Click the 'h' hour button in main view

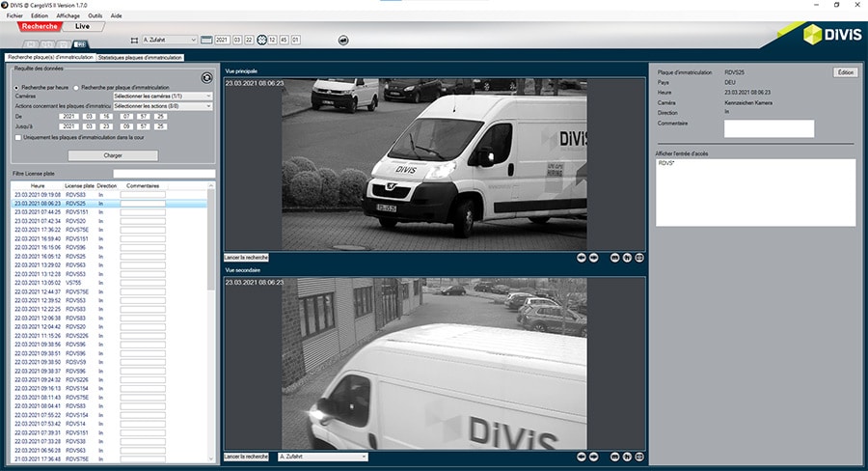(627, 258)
